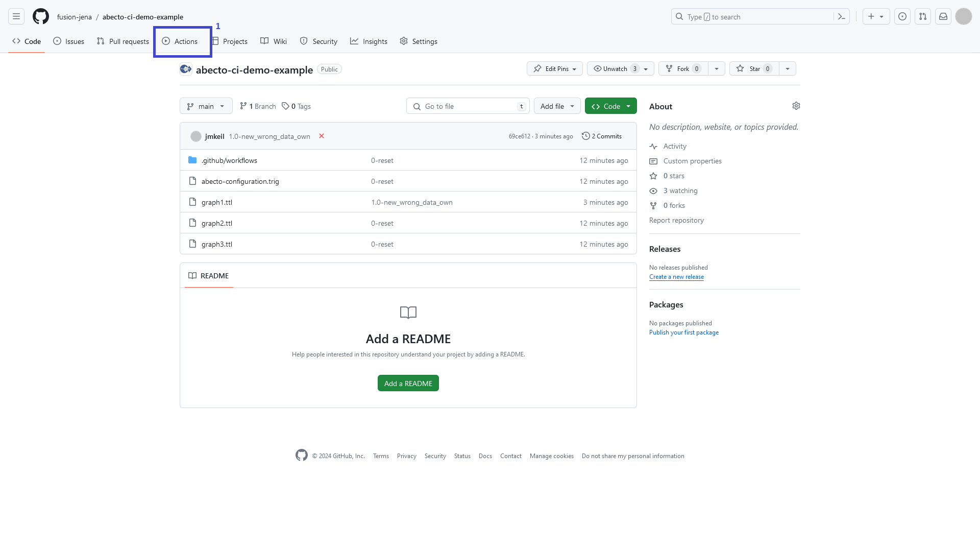Screen dimensions: 980x549
Task: Click the Terms footer link
Action: coord(381,456)
